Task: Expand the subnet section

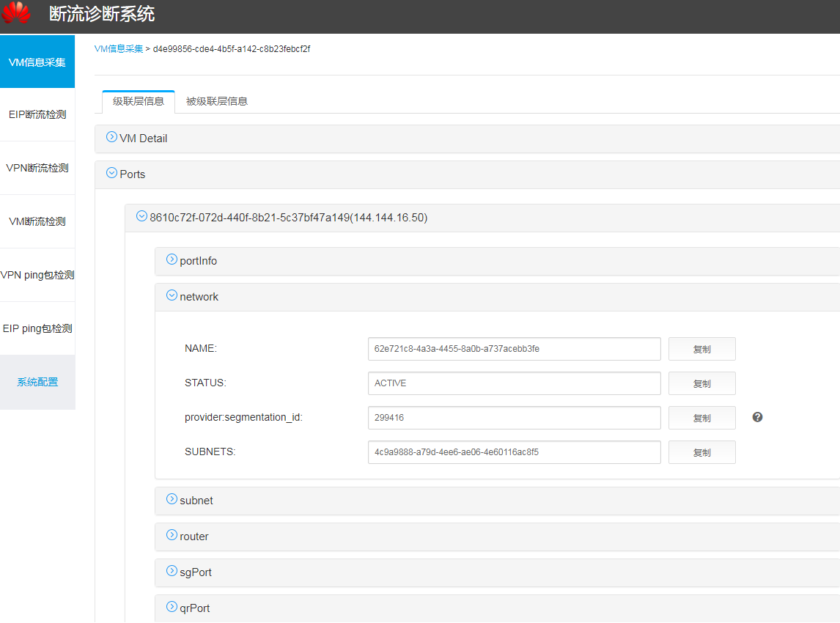Action: 172,499
